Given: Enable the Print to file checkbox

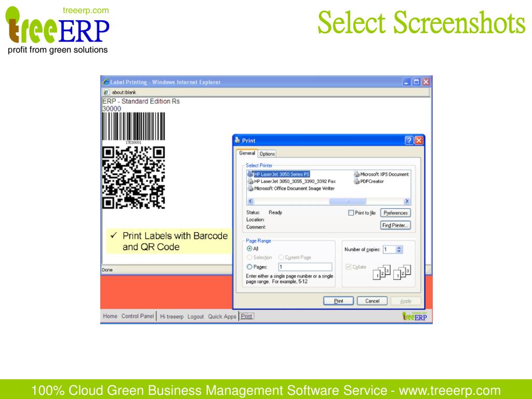Looking at the screenshot, I should coord(351,212).
